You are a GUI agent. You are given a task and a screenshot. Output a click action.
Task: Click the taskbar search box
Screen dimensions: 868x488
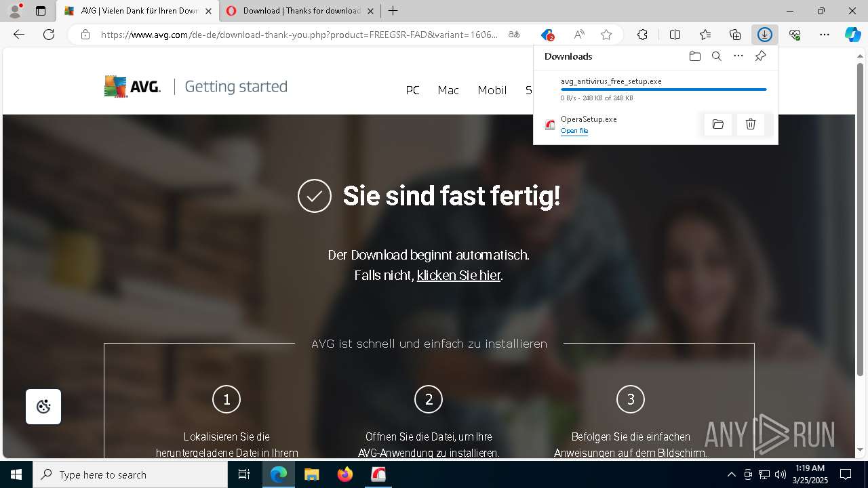[130, 474]
